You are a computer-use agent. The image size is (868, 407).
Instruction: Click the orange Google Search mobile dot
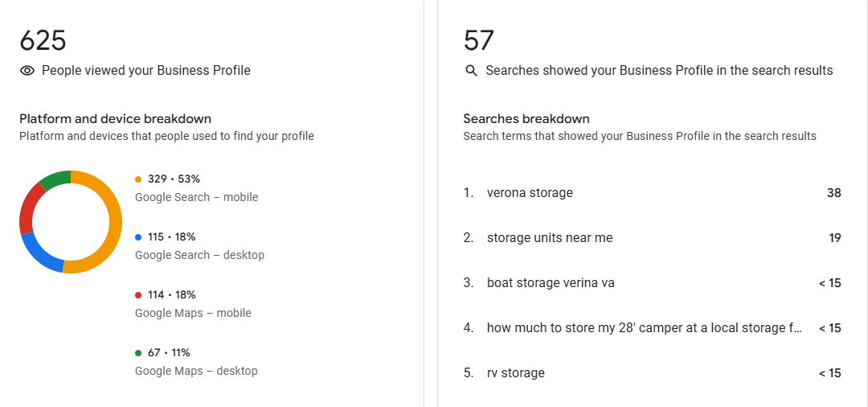138,179
